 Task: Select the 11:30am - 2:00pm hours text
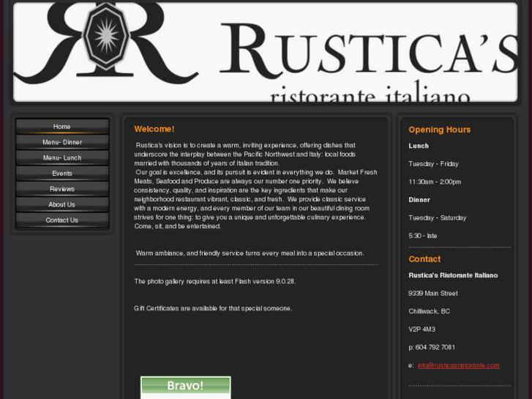435,182
